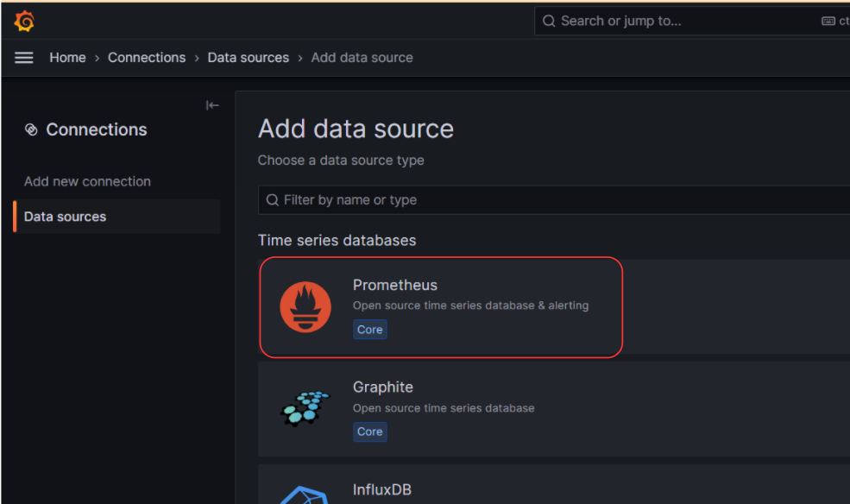850x504 pixels.
Task: Click the Add data source breadcrumb
Action: click(362, 58)
